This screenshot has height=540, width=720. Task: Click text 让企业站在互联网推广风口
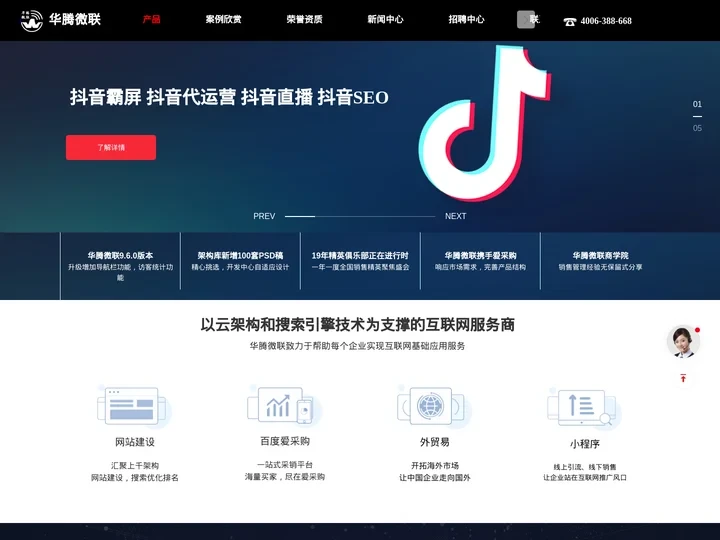click(585, 478)
